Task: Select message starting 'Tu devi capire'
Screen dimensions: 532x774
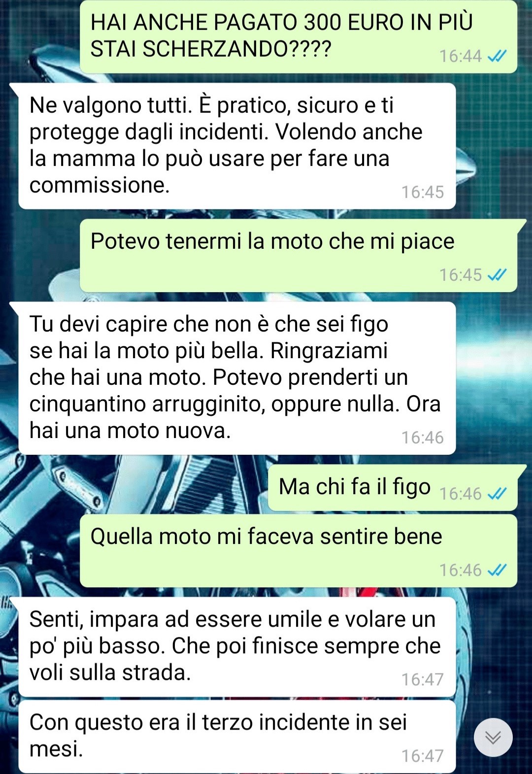Action: (237, 378)
